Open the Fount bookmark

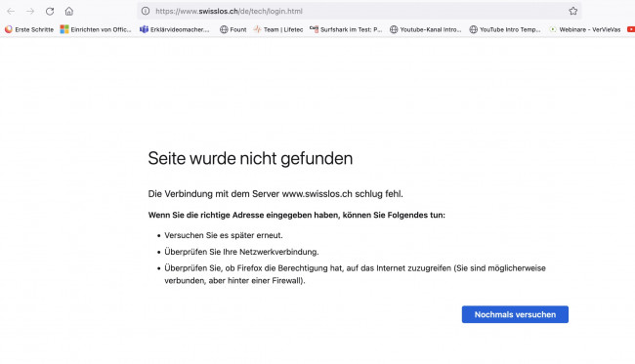tap(233, 29)
